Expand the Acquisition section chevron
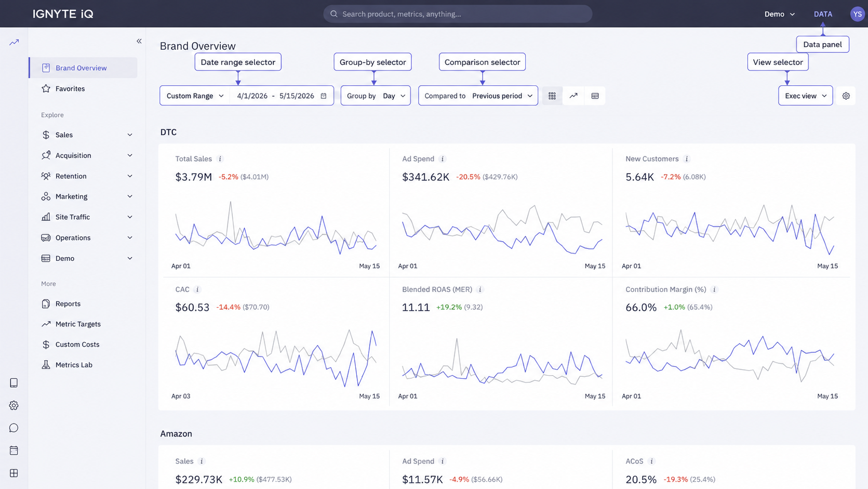868x489 pixels. point(130,155)
